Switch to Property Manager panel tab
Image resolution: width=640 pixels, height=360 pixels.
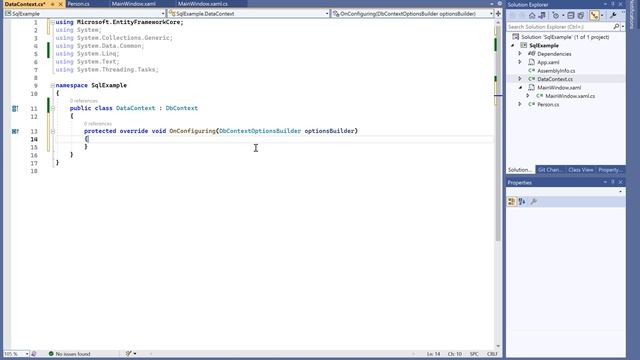point(610,170)
